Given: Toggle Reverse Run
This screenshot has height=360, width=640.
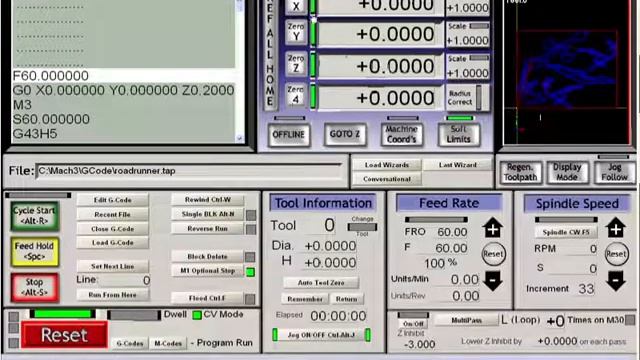Looking at the screenshot, I should coord(208,229).
